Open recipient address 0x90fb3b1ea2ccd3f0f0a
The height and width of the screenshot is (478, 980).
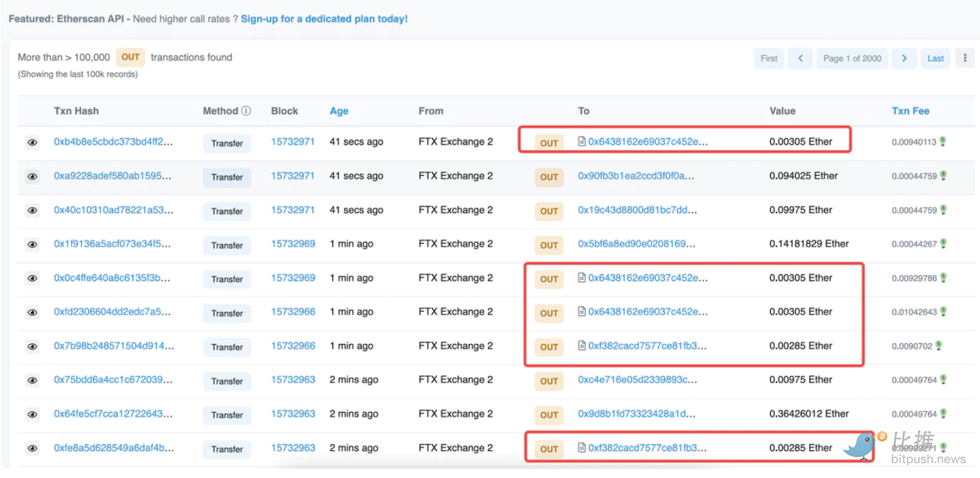(636, 176)
